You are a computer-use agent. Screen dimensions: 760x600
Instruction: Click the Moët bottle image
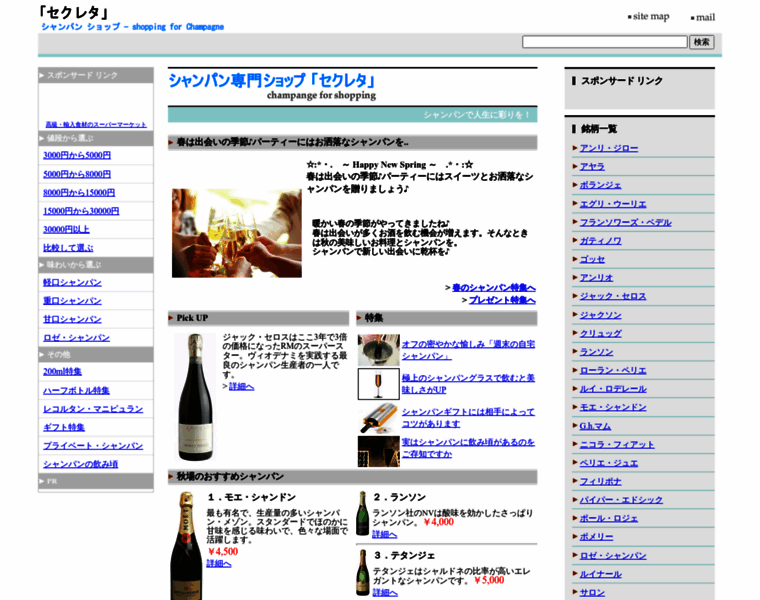click(186, 546)
